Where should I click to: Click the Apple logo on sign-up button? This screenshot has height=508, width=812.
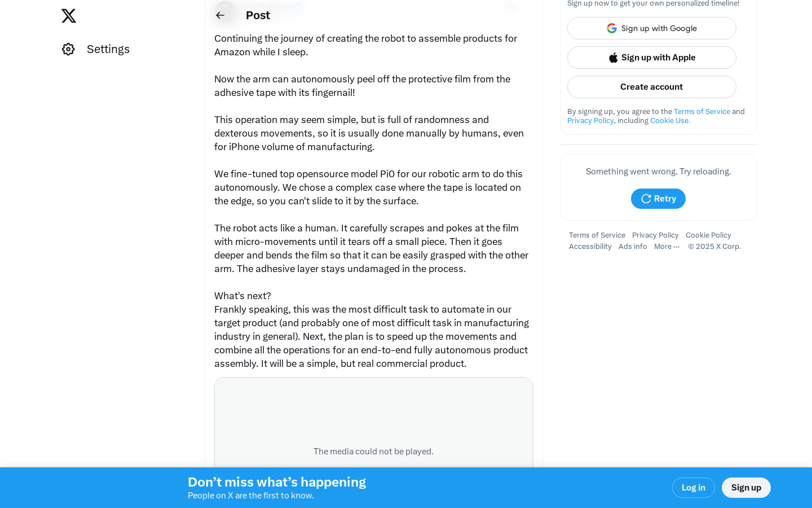point(614,58)
